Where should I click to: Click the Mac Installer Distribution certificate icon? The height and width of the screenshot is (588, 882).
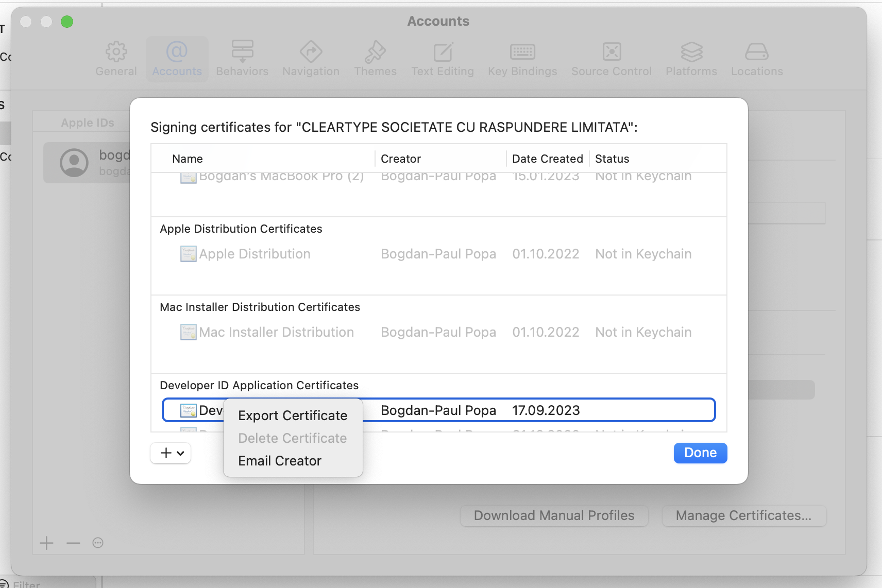point(189,332)
